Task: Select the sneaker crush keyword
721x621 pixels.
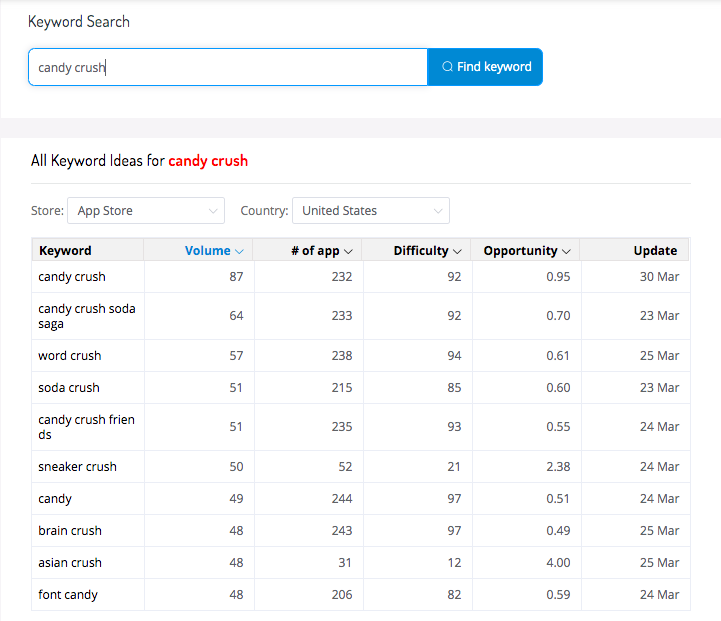Action: 78,467
